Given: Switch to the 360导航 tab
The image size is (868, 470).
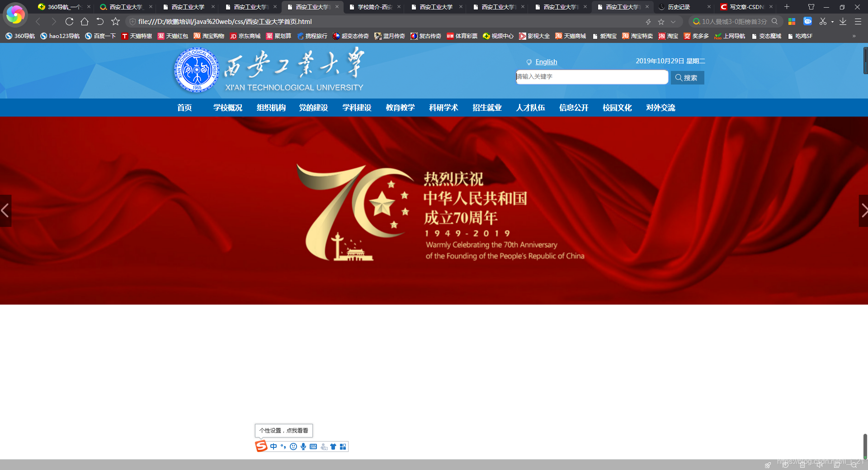Looking at the screenshot, I should (64, 7).
